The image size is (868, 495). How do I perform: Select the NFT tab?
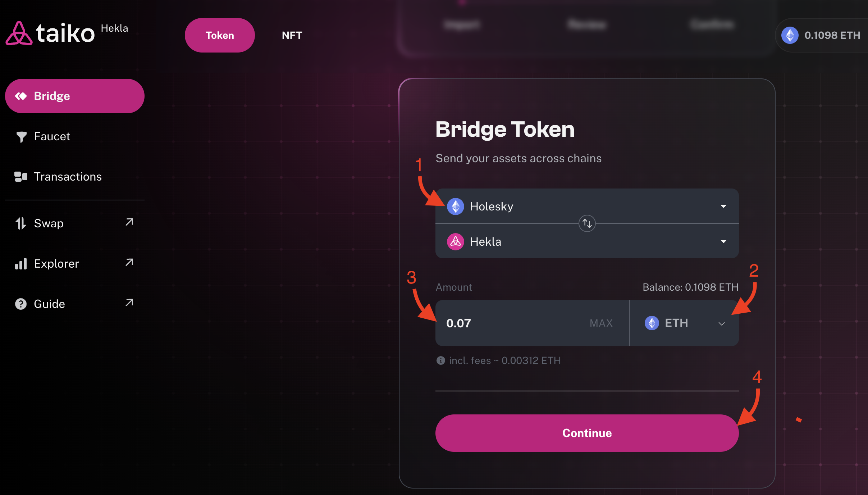(x=292, y=35)
